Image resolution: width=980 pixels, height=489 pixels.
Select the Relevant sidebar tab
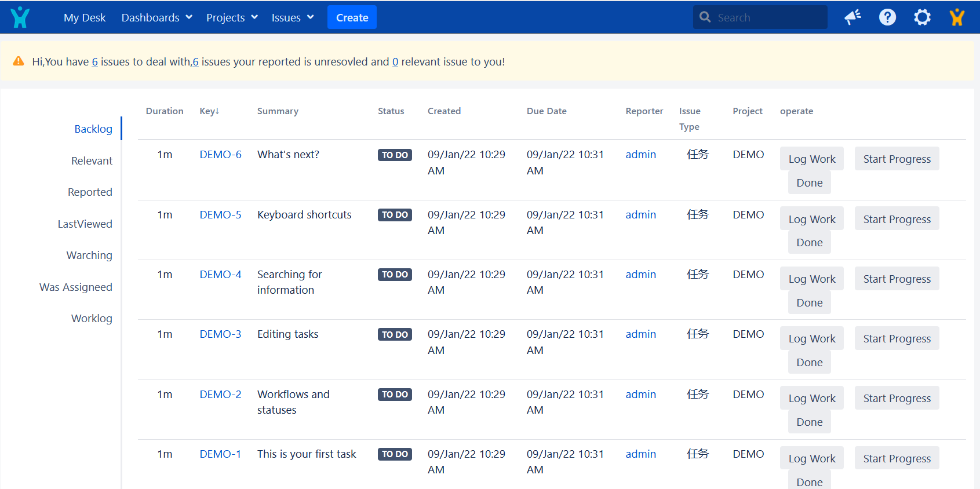click(x=92, y=160)
